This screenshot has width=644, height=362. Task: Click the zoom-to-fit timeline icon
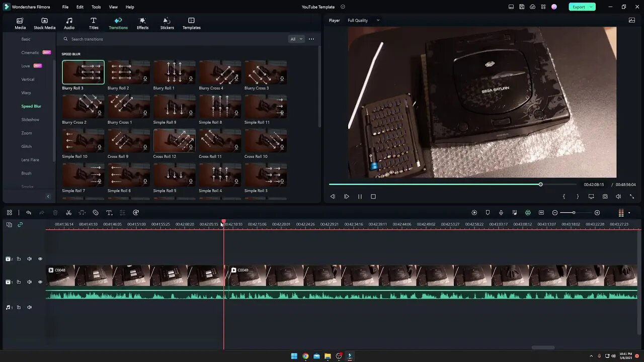541,213
